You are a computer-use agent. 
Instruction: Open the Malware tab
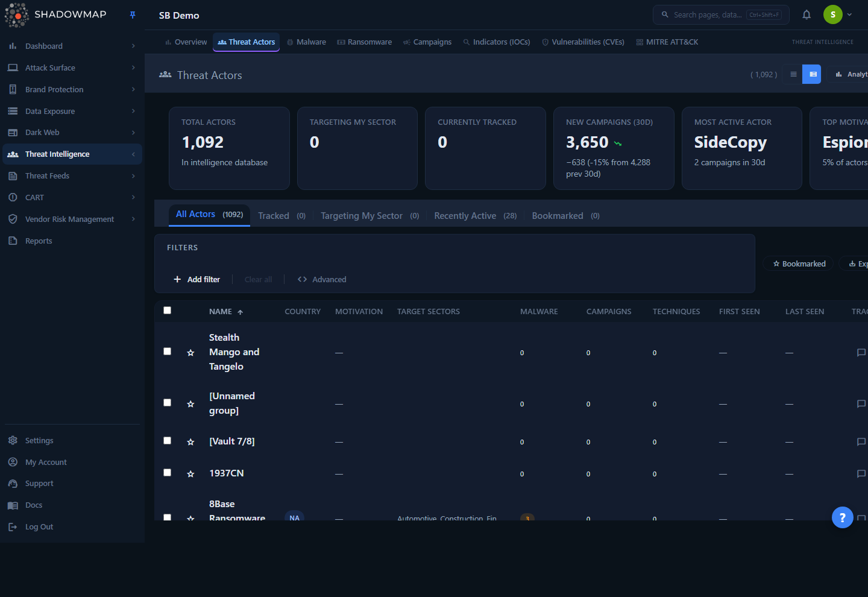[x=306, y=42]
